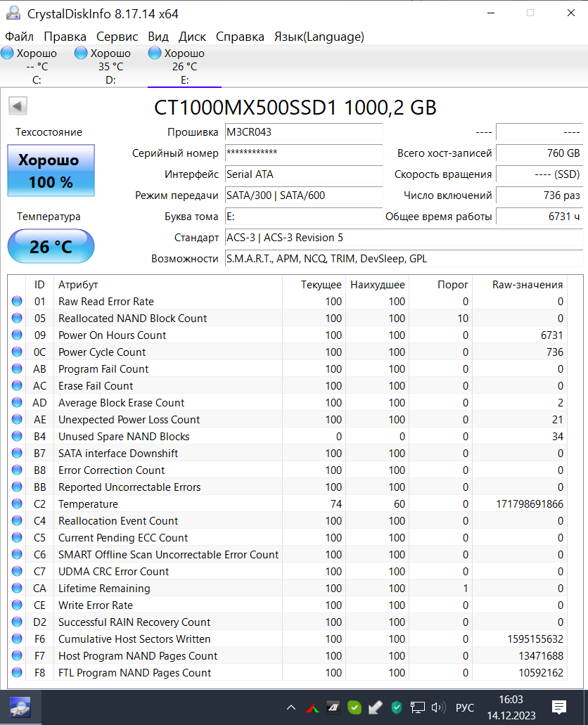Open the network tray icon
This screenshot has height=725, width=588.
click(417, 707)
